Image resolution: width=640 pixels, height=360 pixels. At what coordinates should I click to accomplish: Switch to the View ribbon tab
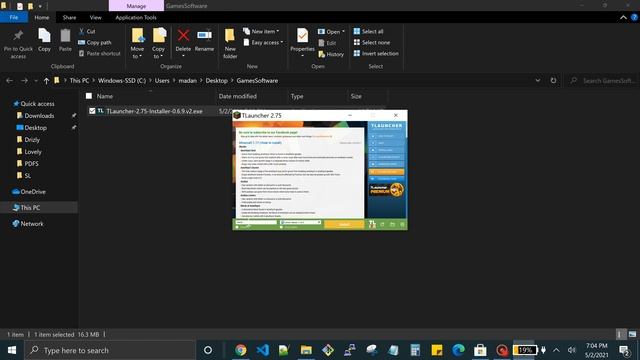(x=96, y=18)
